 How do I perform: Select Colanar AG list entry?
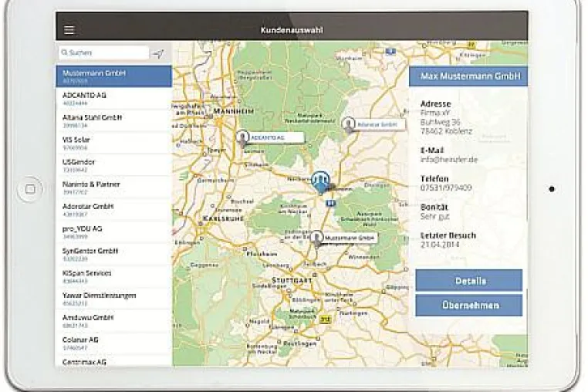[114, 343]
